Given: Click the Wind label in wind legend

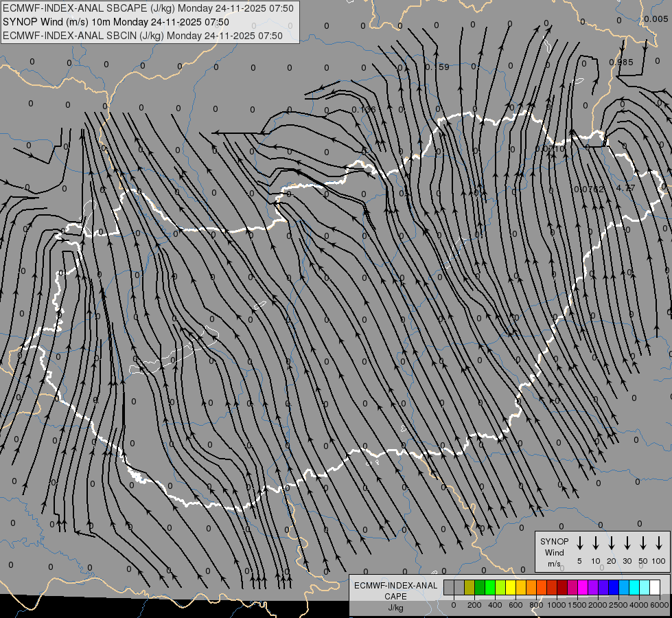Looking at the screenshot, I should click(554, 552).
